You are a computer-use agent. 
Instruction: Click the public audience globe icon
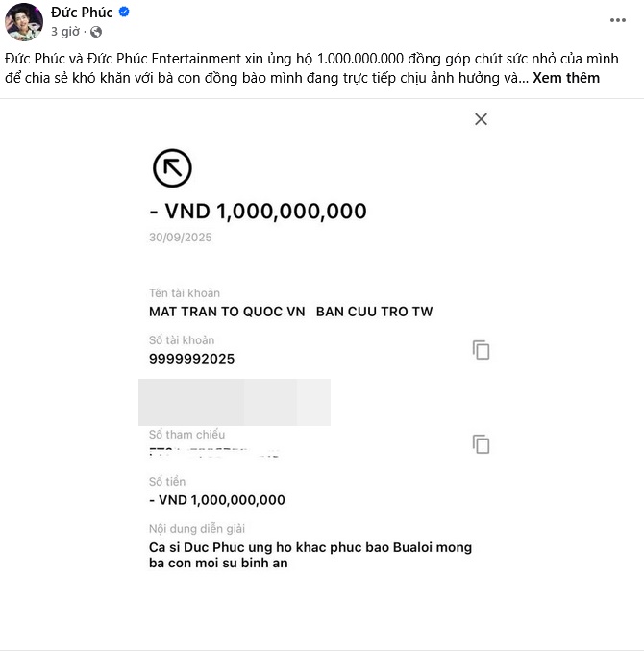(95, 32)
